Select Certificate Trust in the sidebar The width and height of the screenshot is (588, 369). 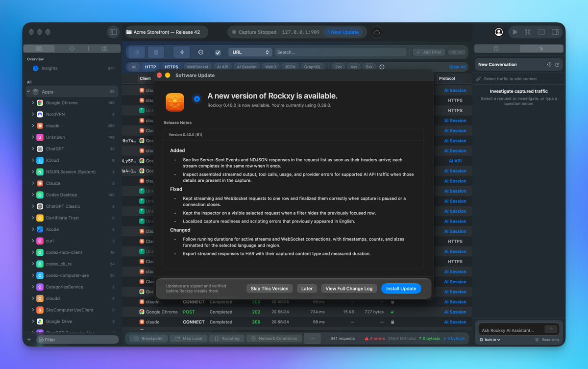click(72, 218)
